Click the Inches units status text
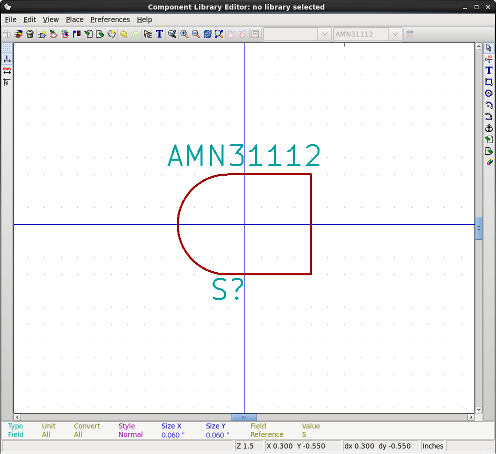The image size is (496, 454). coord(433,446)
